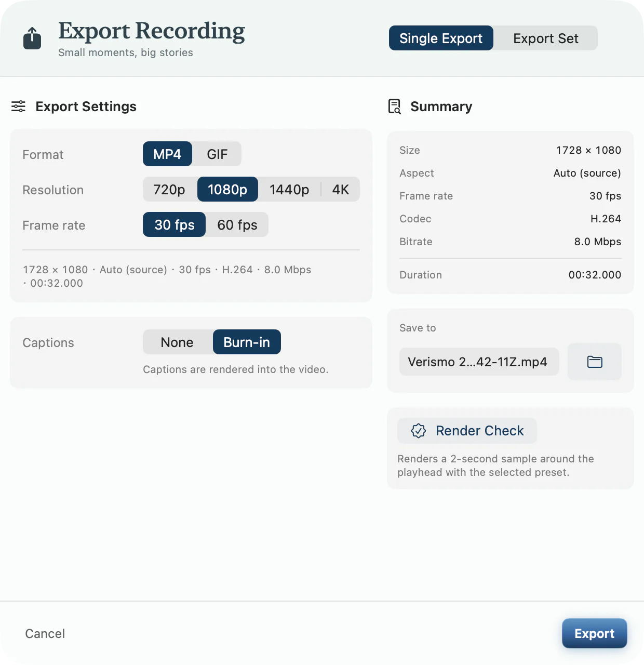The height and width of the screenshot is (665, 644).
Task: Click the 'Captions are rendered into the video.' note
Action: [x=236, y=369]
